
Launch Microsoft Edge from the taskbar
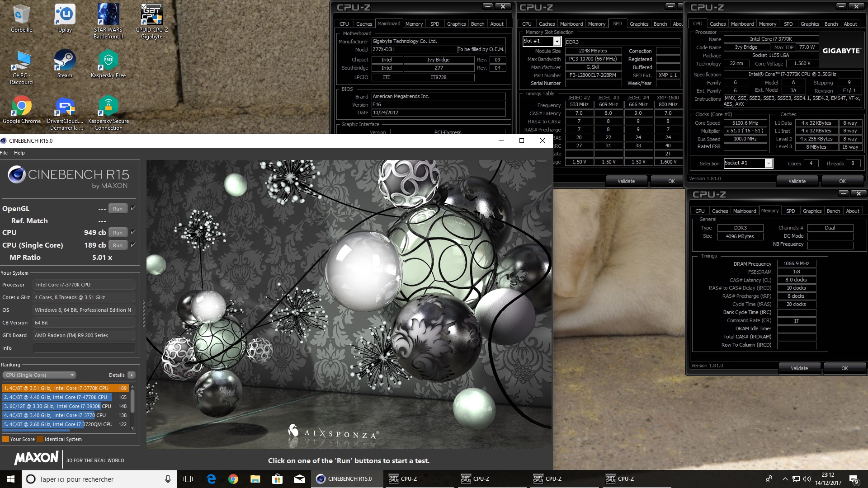coord(211,479)
